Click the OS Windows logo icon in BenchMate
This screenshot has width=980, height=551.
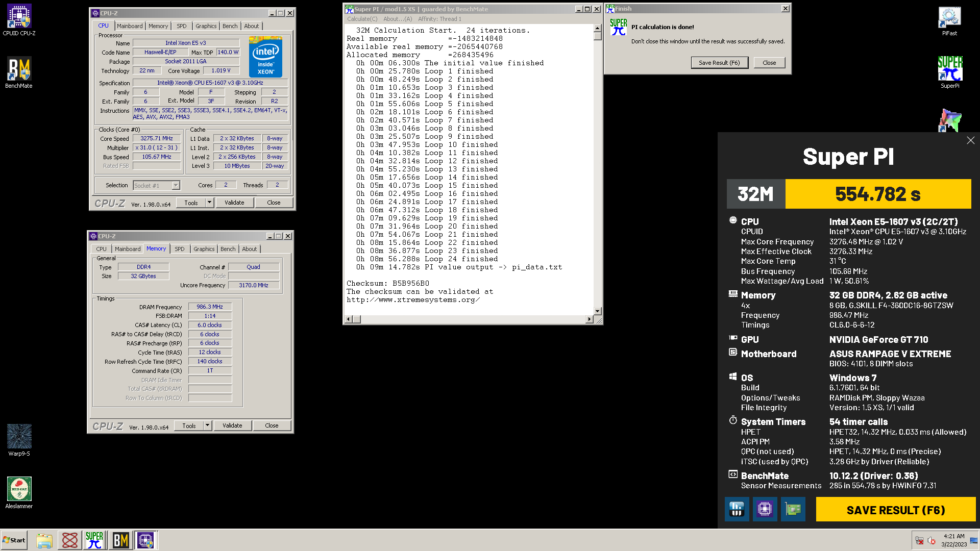click(733, 377)
